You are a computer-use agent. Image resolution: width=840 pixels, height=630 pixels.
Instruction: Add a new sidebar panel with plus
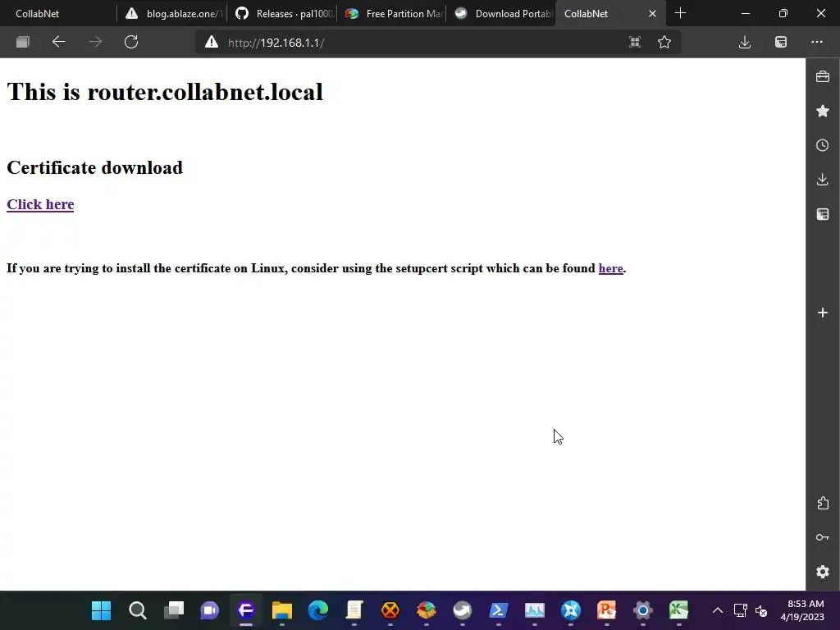coord(823,313)
